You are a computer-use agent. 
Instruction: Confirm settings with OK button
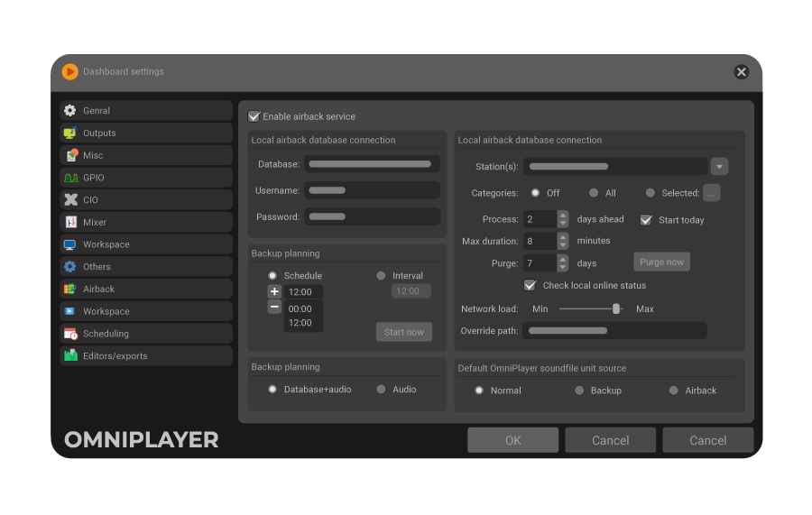click(512, 440)
